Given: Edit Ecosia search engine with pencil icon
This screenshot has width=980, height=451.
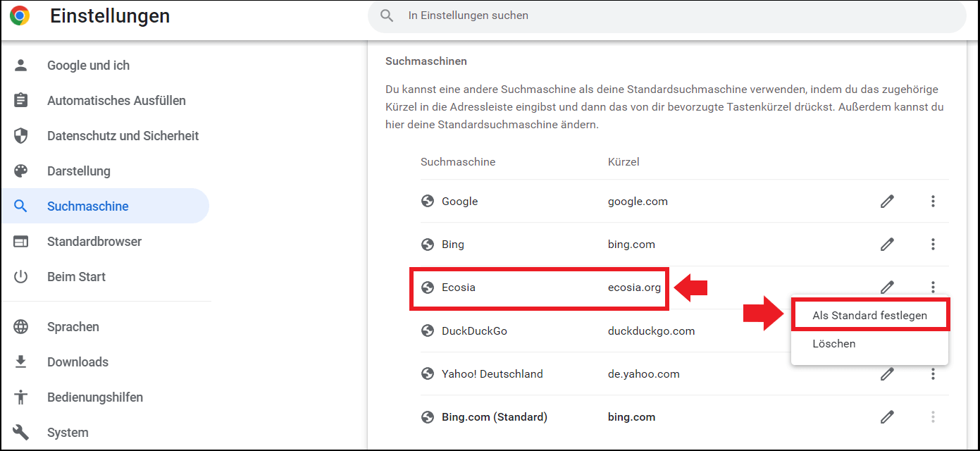Looking at the screenshot, I should (887, 287).
